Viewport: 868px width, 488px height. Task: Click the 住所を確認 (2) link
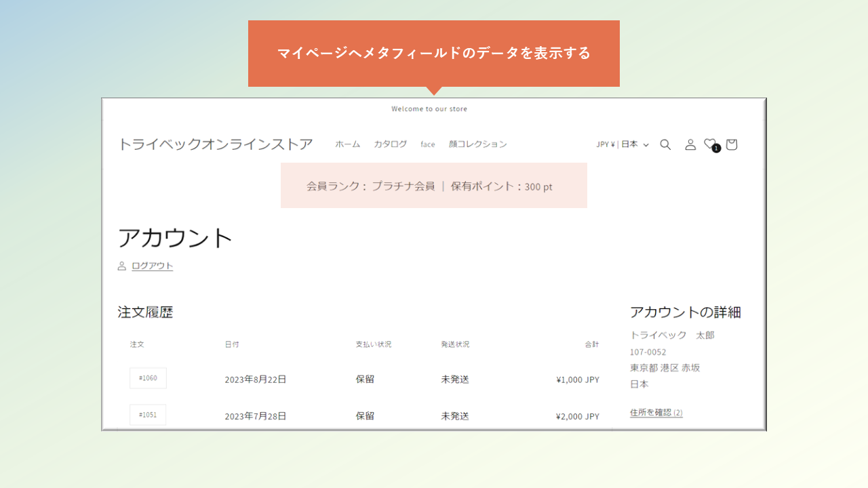656,412
